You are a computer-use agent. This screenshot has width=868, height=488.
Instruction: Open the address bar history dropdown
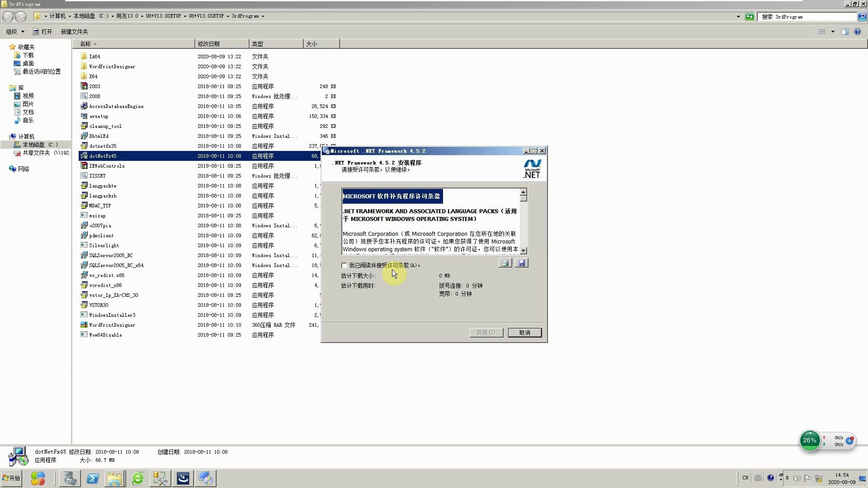pos(738,17)
